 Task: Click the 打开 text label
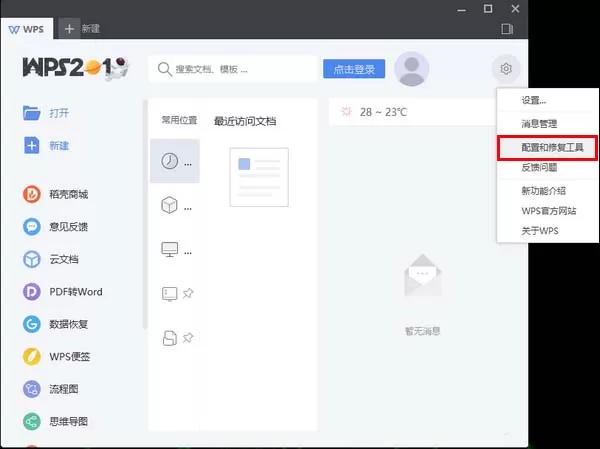pyautogui.click(x=59, y=113)
